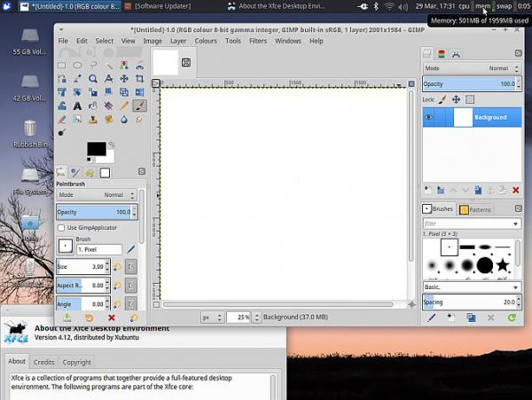This screenshot has width=532, height=400.
Task: Click the Software Updater taskbar button
Action: pos(160,6)
